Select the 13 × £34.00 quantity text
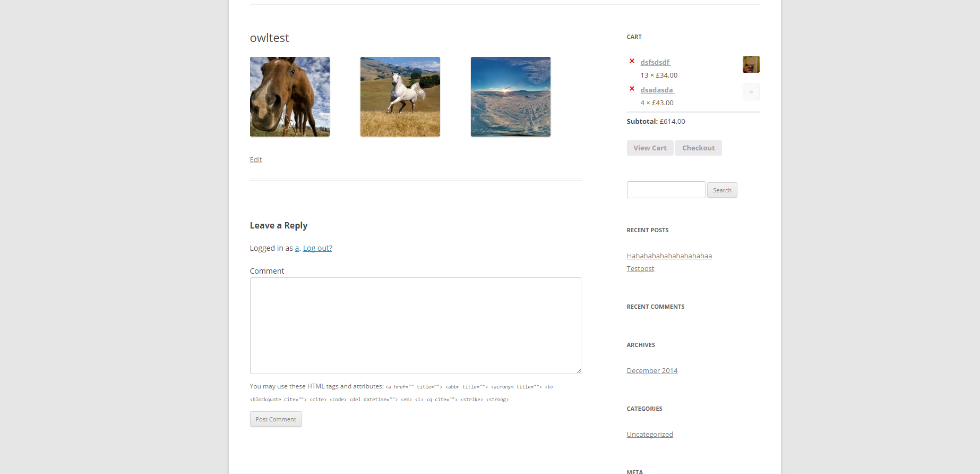This screenshot has height=474, width=980. click(x=659, y=75)
